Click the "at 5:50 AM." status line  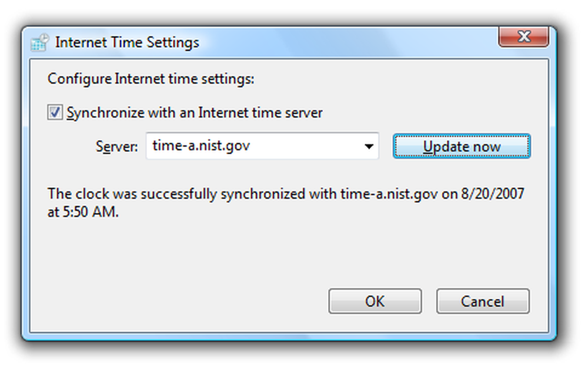83,212
